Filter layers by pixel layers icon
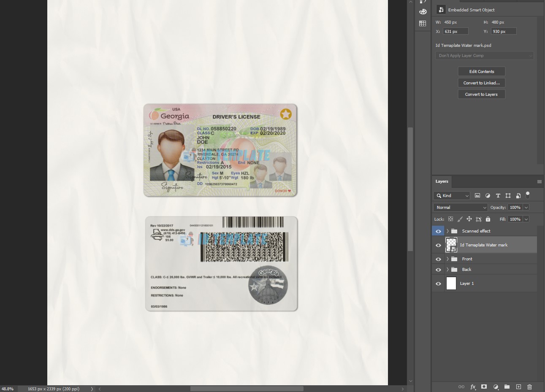The height and width of the screenshot is (392, 545). click(x=477, y=195)
